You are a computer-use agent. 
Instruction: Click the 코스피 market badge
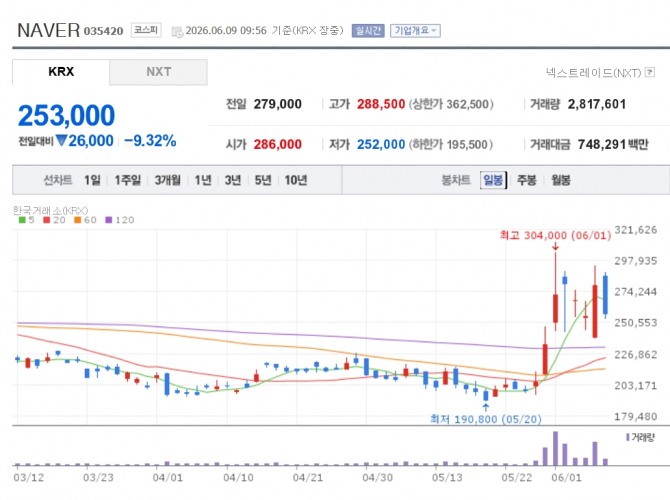[x=146, y=30]
